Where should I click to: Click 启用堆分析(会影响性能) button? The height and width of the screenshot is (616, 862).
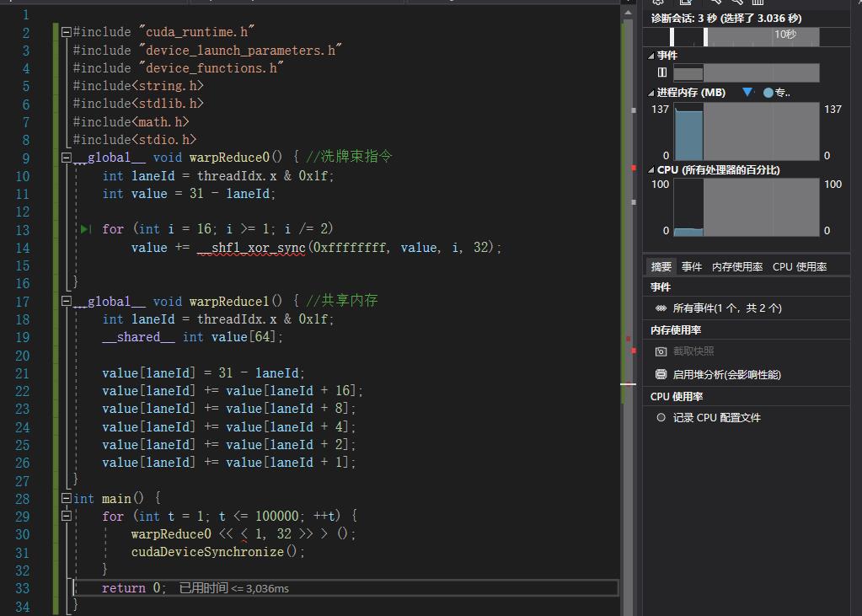point(727,374)
